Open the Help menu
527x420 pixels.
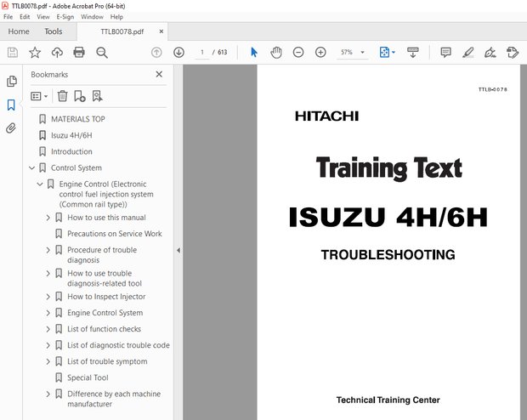[x=116, y=17]
